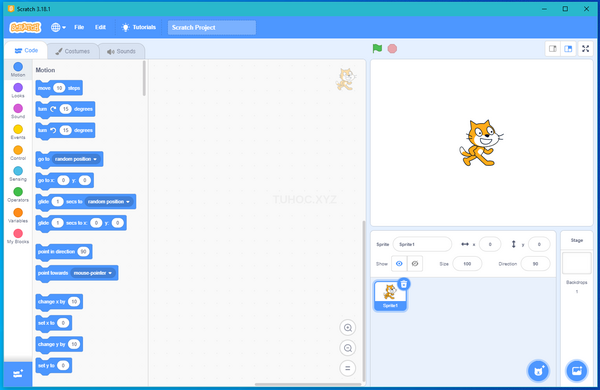
Task: Delete Sprite1 with trash icon
Action: click(404, 284)
